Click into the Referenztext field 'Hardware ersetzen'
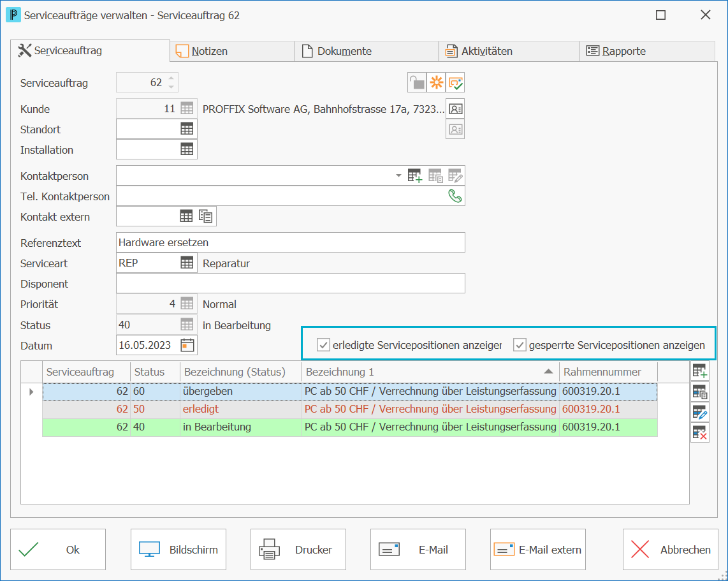The width and height of the screenshot is (728, 581). 291,242
